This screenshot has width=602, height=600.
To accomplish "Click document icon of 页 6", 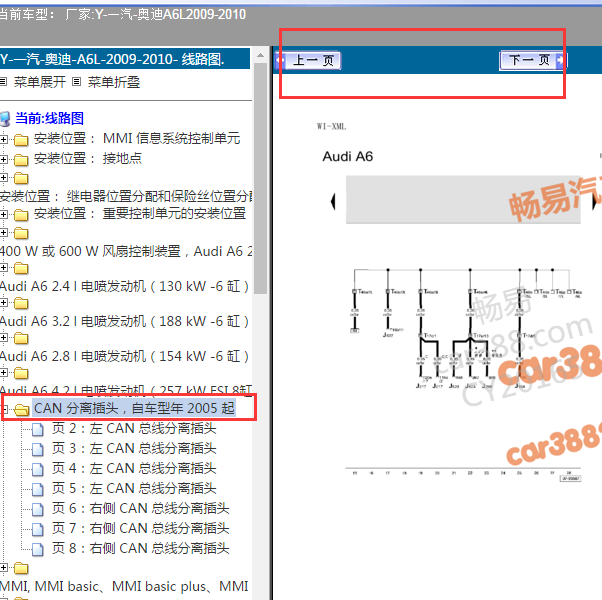I will tap(38, 509).
